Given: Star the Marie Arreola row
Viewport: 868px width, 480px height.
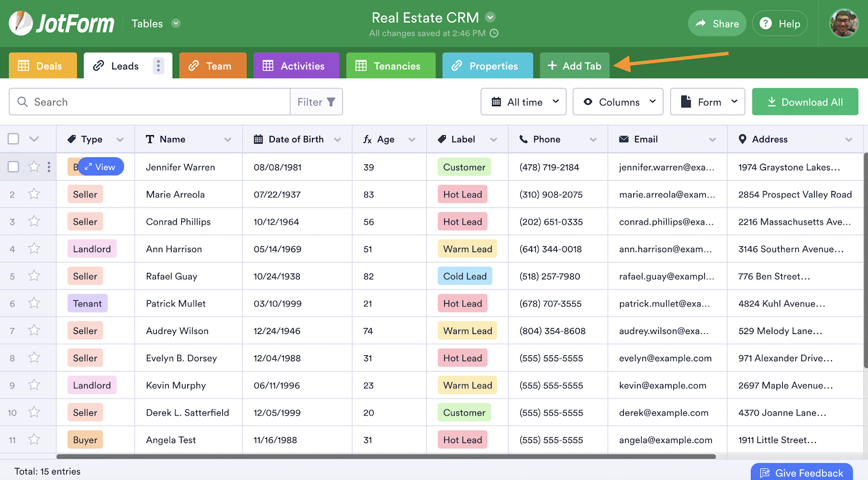Looking at the screenshot, I should tap(34, 194).
